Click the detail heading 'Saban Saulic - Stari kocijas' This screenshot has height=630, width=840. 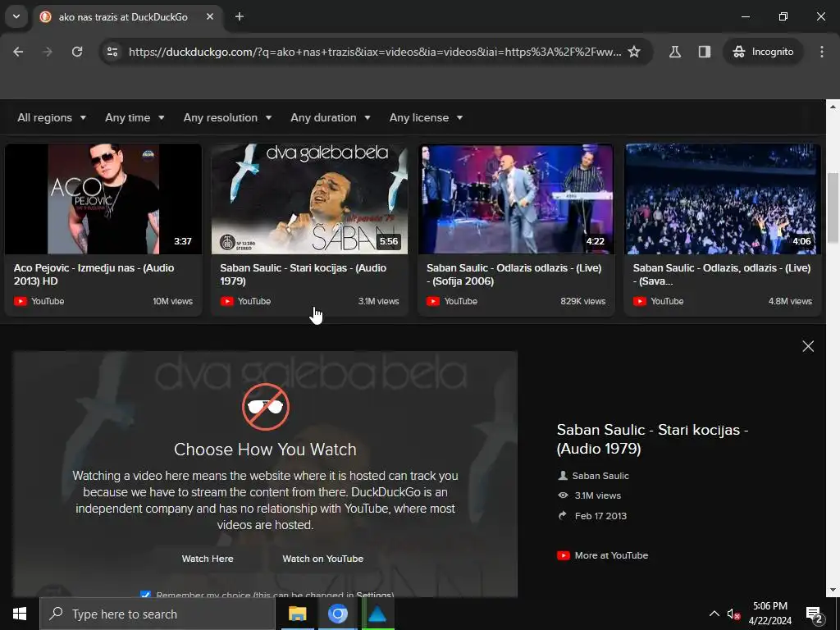(652, 439)
